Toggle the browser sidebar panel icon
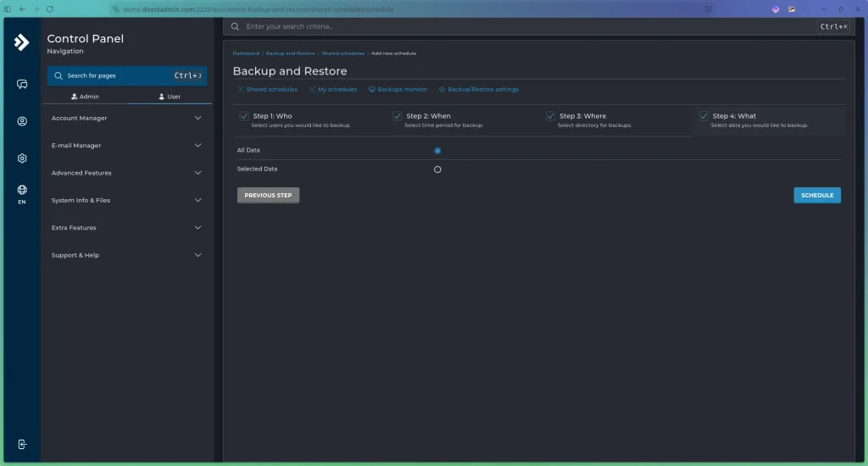 pyautogui.click(x=8, y=8)
